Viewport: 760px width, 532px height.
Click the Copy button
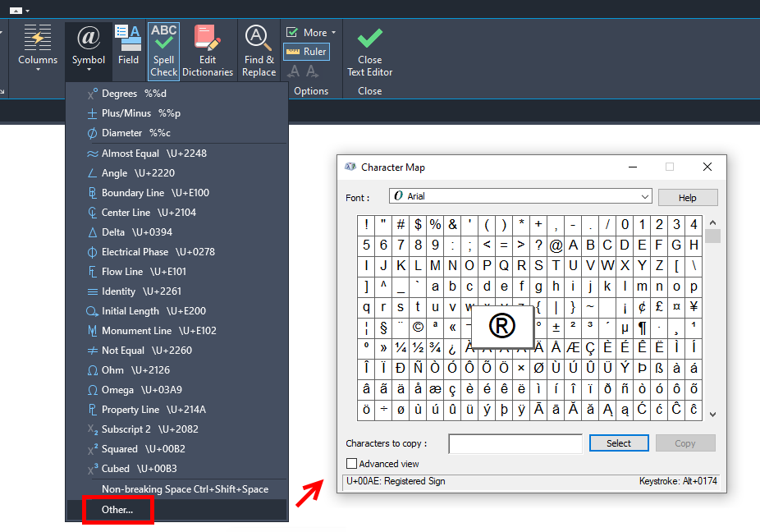tap(685, 443)
